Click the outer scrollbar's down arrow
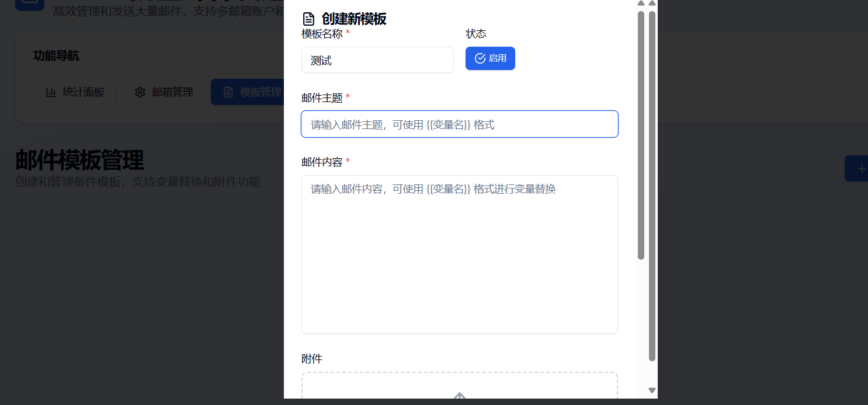The width and height of the screenshot is (868, 405). 652,390
